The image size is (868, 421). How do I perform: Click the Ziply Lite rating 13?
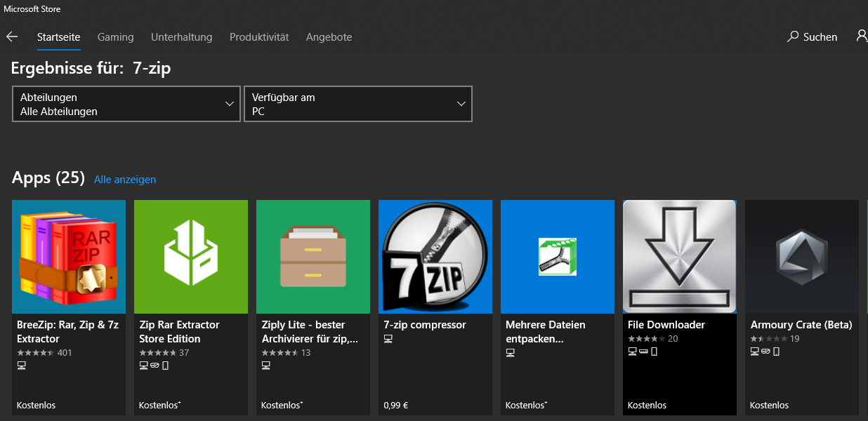[286, 352]
